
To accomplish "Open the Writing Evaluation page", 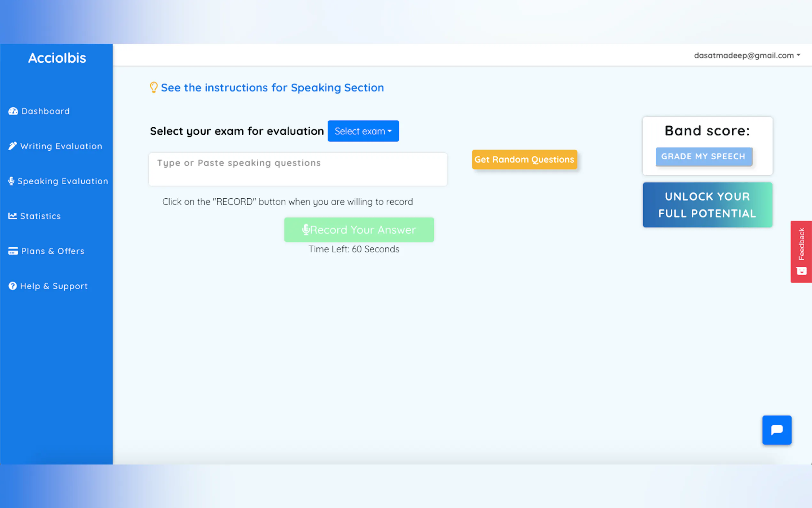I will click(61, 146).
